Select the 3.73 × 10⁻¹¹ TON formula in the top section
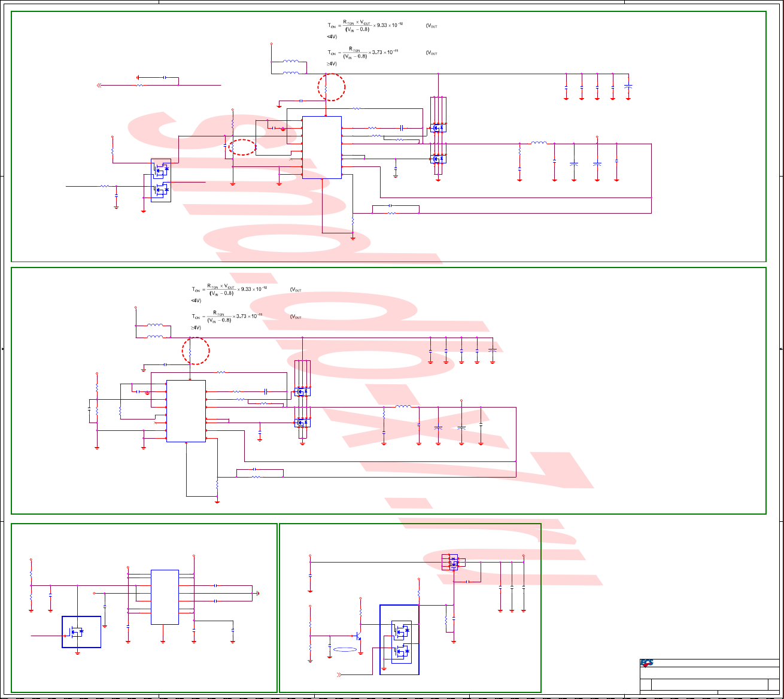 363,53
